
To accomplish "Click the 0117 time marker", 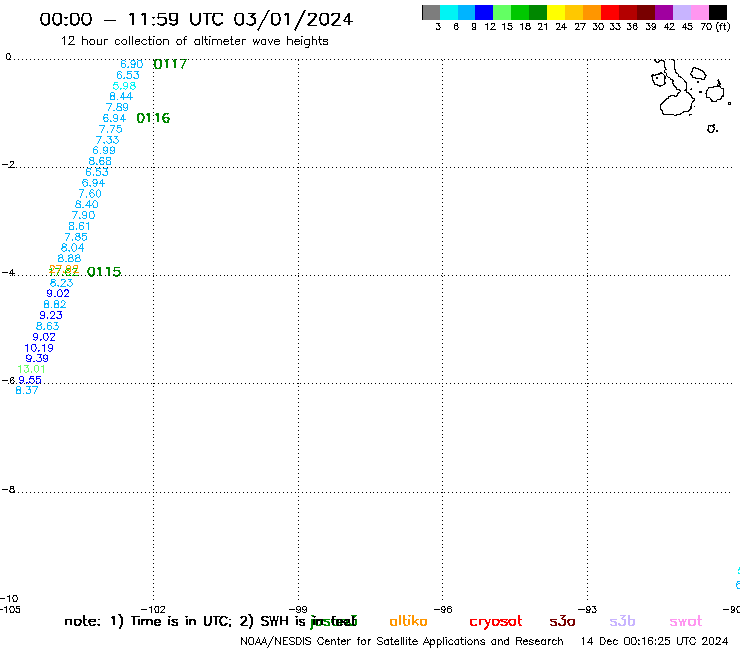I will (x=170, y=64).
